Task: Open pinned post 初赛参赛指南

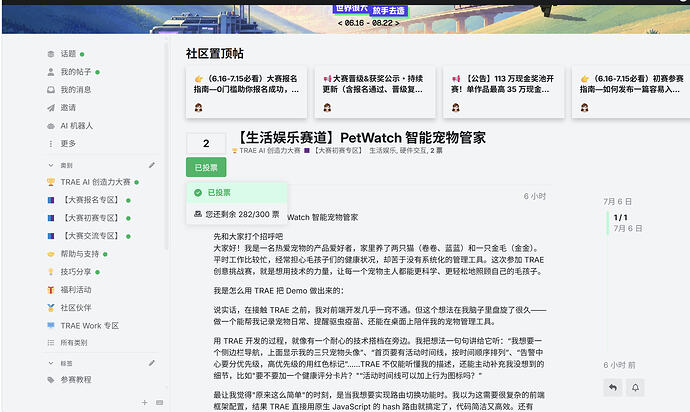Action: pyautogui.click(x=631, y=84)
